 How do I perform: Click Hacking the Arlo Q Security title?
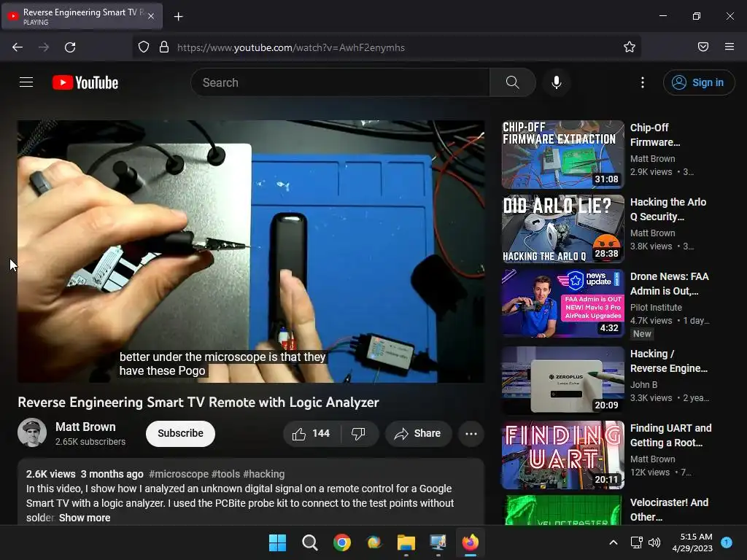[668, 209]
